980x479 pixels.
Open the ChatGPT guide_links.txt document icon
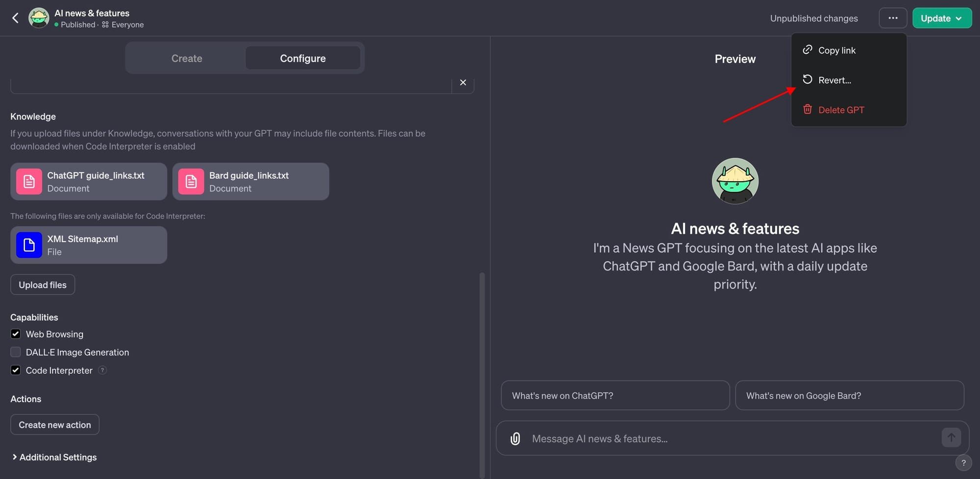(x=29, y=181)
